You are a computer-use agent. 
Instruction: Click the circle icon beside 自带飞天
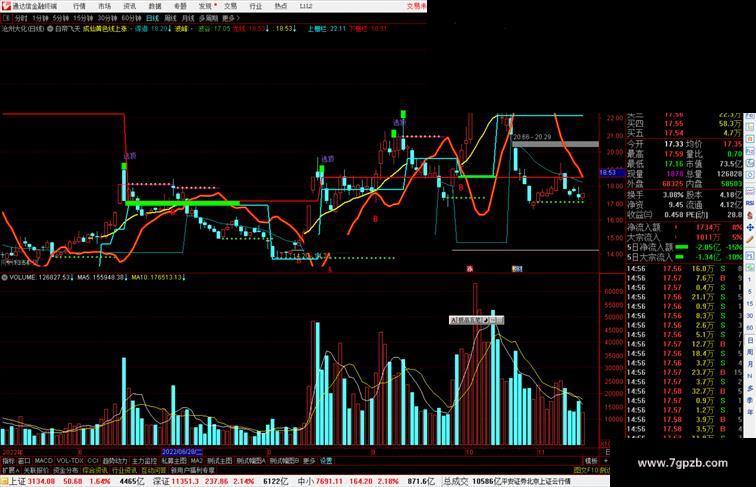[50, 28]
